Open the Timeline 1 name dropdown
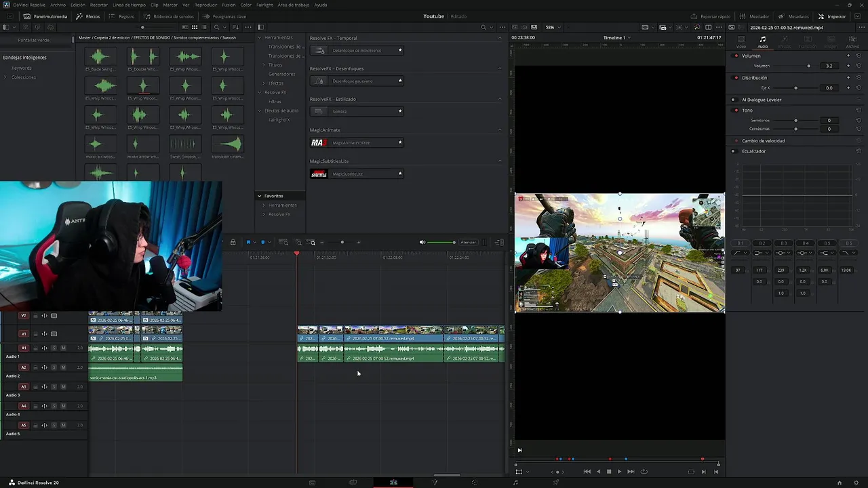 [x=617, y=37]
